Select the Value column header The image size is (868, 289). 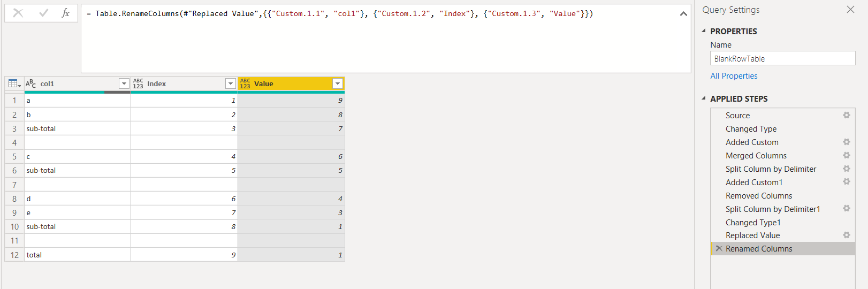[x=292, y=83]
